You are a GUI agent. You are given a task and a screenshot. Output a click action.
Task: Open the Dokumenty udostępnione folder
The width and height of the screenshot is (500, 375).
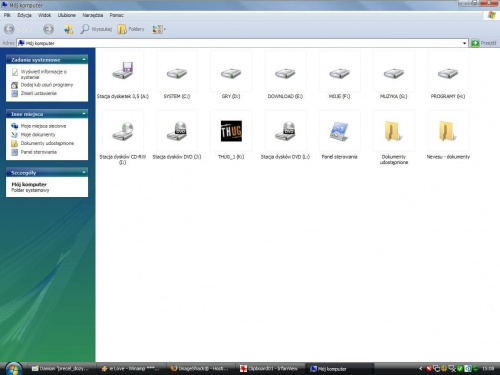[394, 131]
